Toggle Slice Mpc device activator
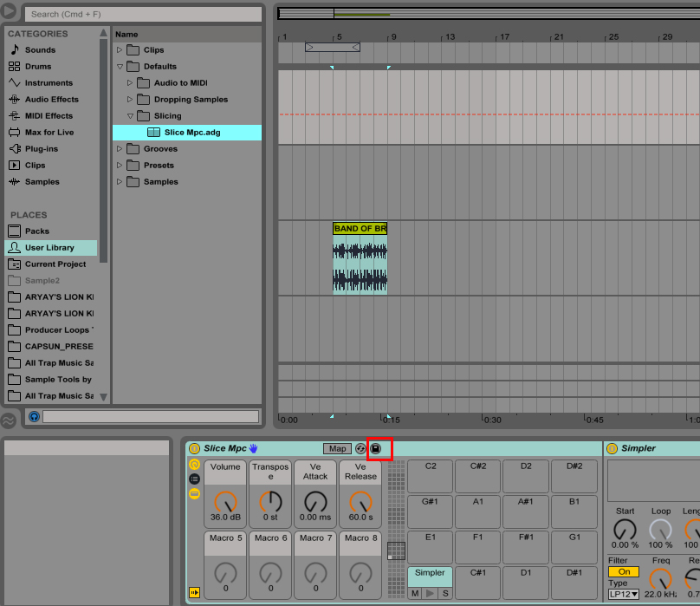This screenshot has height=606, width=700. (194, 448)
